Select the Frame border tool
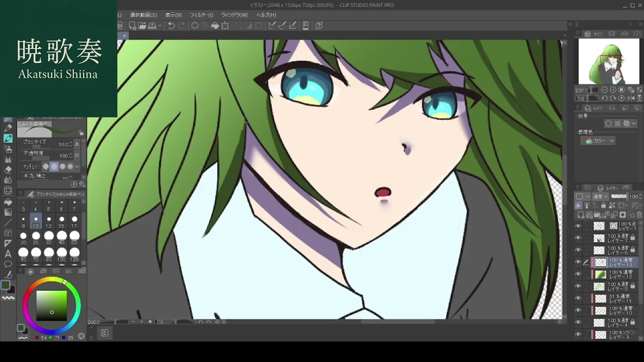Image resolution: width=644 pixels, height=362 pixels. 8,233
